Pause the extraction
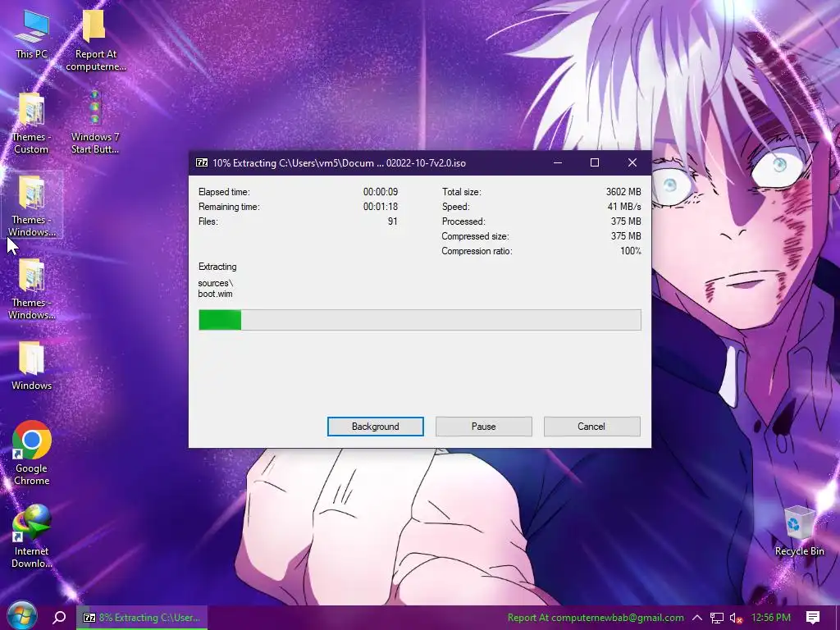The height and width of the screenshot is (630, 840). coord(484,427)
